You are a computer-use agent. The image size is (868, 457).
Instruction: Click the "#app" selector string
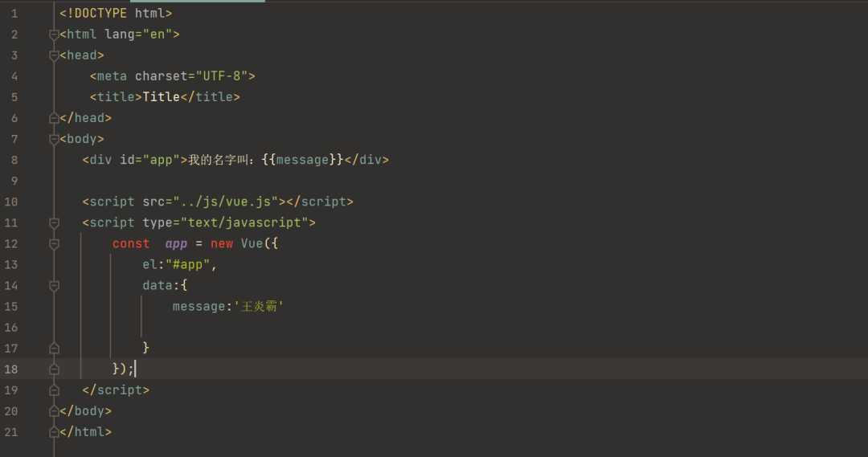(x=187, y=264)
